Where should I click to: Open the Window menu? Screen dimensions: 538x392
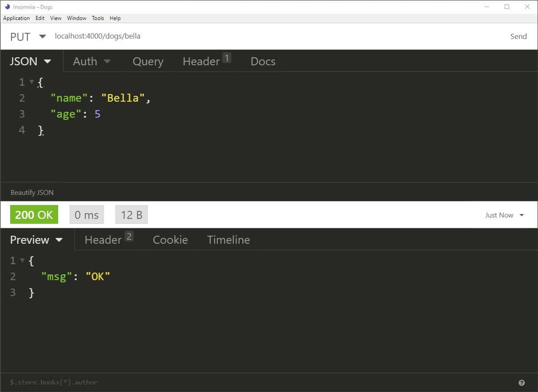tap(77, 18)
